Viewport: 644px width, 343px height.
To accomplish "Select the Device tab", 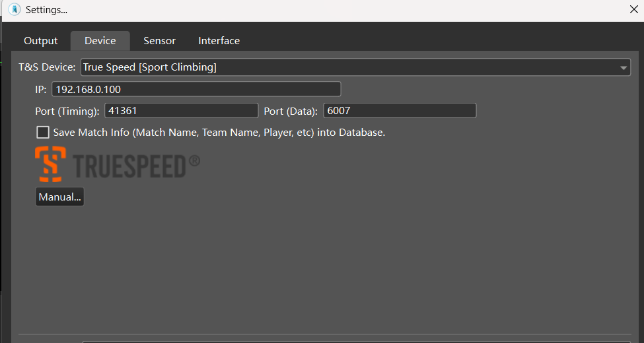I will pos(100,41).
